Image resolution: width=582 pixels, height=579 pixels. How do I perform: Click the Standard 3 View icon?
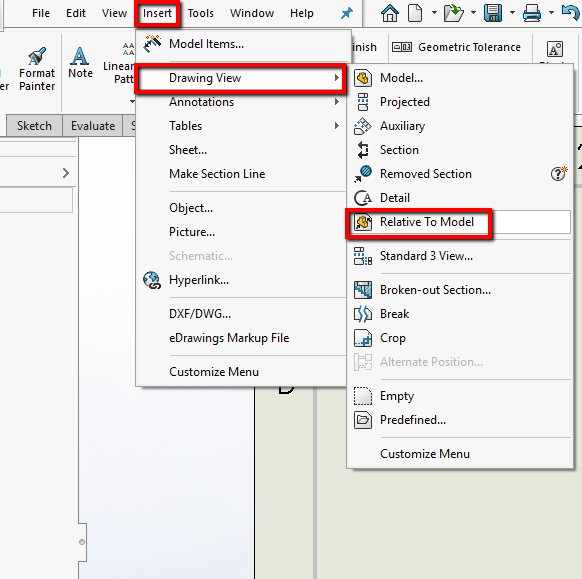tap(363, 256)
